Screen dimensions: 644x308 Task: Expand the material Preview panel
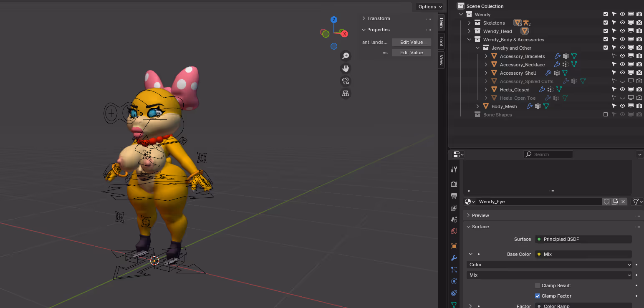click(x=468, y=215)
